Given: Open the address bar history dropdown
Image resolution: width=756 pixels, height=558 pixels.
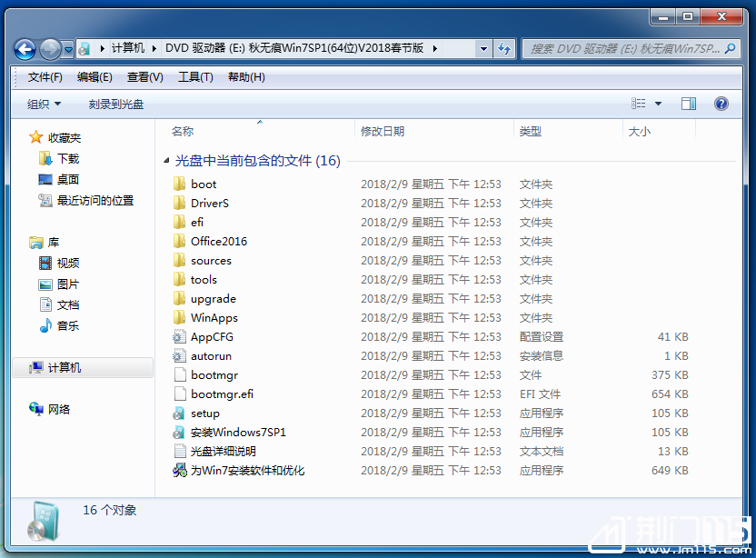Looking at the screenshot, I should tap(483, 49).
